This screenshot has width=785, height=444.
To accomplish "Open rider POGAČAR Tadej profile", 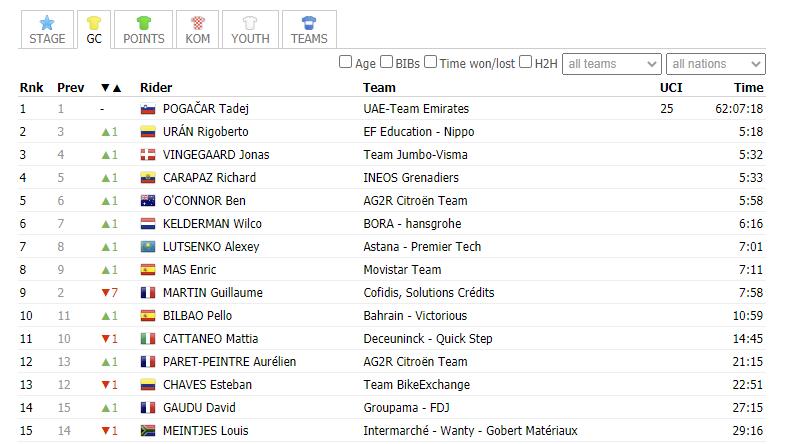I will 206,109.
